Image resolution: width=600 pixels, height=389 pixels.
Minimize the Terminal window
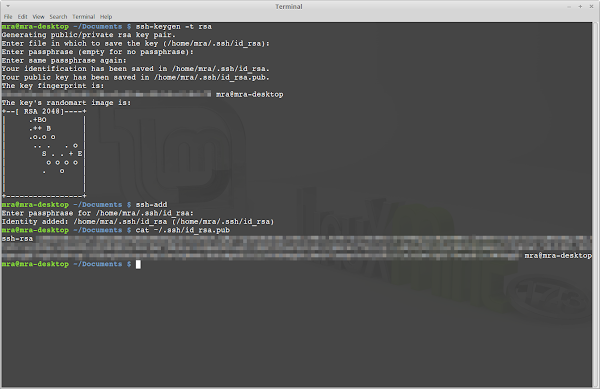pyautogui.click(x=569, y=7)
